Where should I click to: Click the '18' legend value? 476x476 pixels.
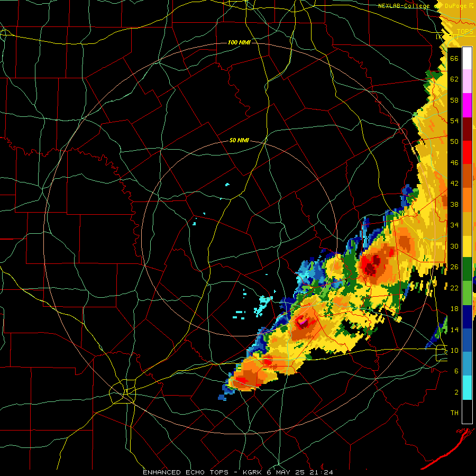[454, 309]
